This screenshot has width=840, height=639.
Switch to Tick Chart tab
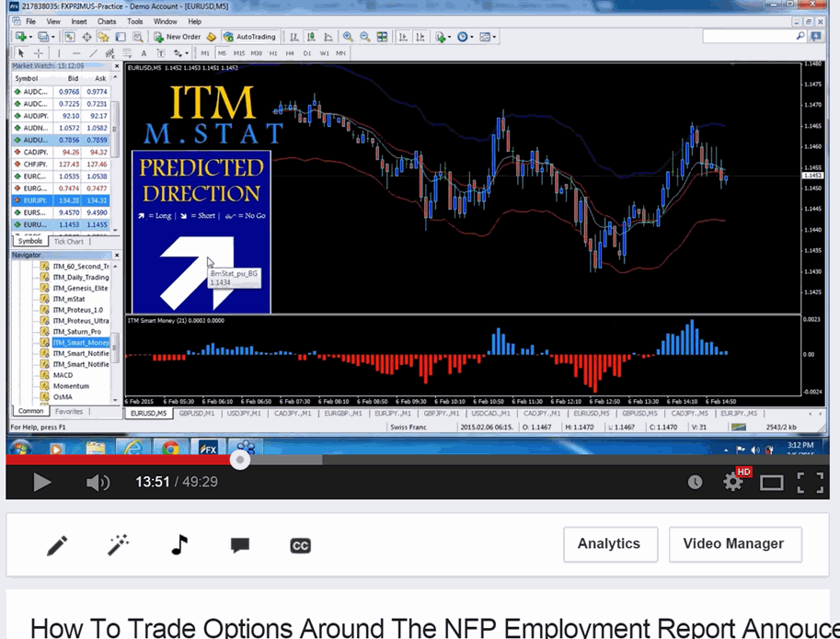click(69, 242)
